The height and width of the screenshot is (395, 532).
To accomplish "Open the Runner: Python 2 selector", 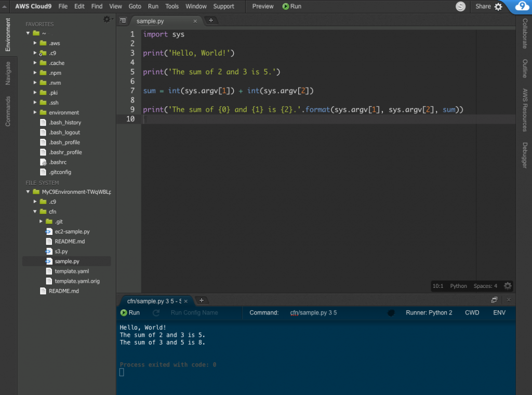I will click(x=429, y=313).
